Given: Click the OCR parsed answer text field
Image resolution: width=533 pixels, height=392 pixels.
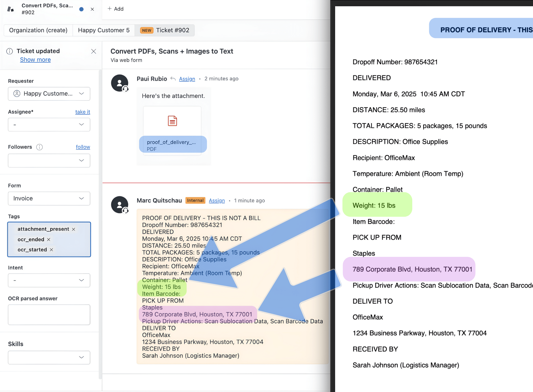Looking at the screenshot, I should pos(49,315).
